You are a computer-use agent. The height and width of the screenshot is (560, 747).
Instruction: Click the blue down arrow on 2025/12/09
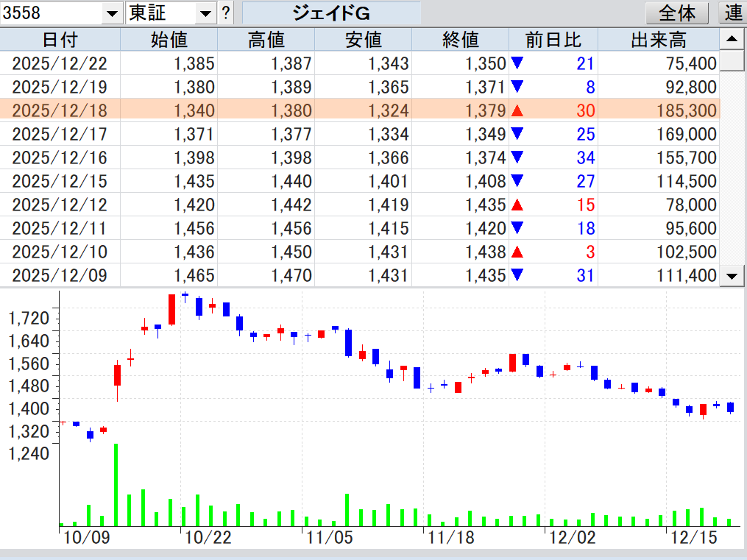[x=517, y=275]
